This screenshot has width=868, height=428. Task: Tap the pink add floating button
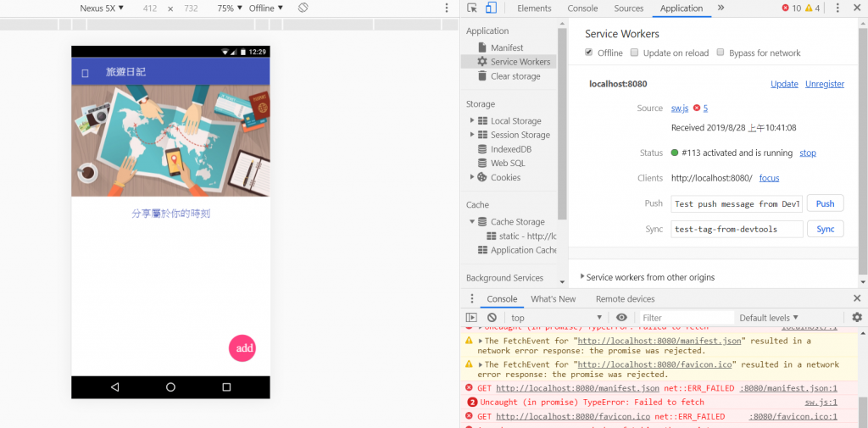[242, 348]
